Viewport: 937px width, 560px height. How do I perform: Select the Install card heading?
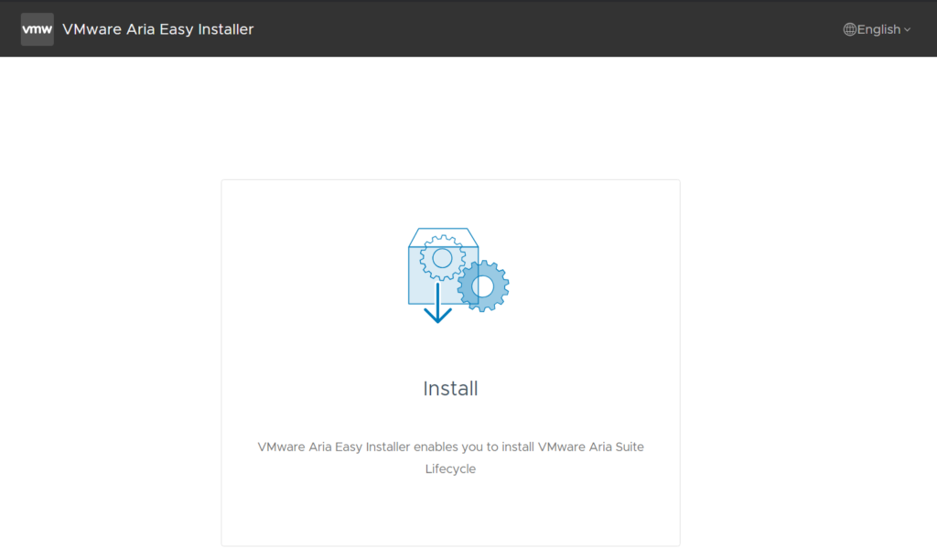(450, 389)
